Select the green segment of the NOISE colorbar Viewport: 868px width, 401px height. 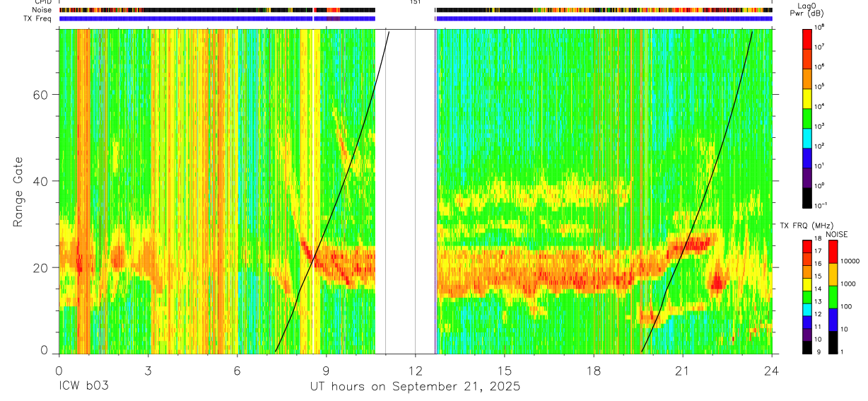click(833, 298)
